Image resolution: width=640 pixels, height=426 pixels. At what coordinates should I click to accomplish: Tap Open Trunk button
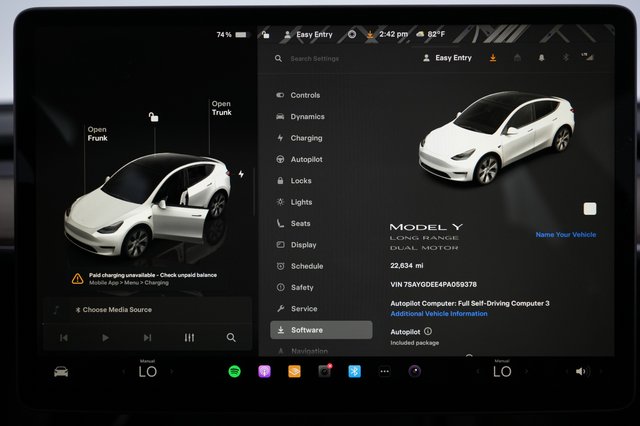pos(222,108)
